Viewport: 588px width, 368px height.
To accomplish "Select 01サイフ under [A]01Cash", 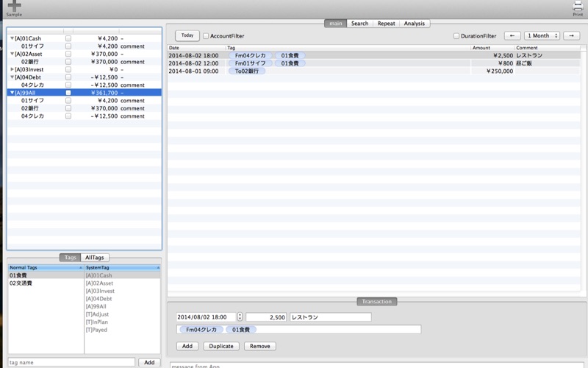I will pyautogui.click(x=85, y=46).
